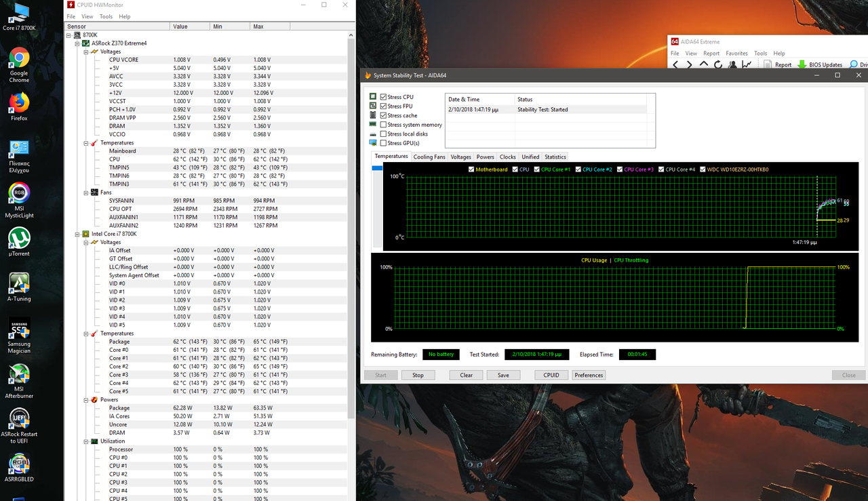Image resolution: width=868 pixels, height=501 pixels.
Task: Collapse ASRock Z370 Extreme4 node
Action: [78, 43]
